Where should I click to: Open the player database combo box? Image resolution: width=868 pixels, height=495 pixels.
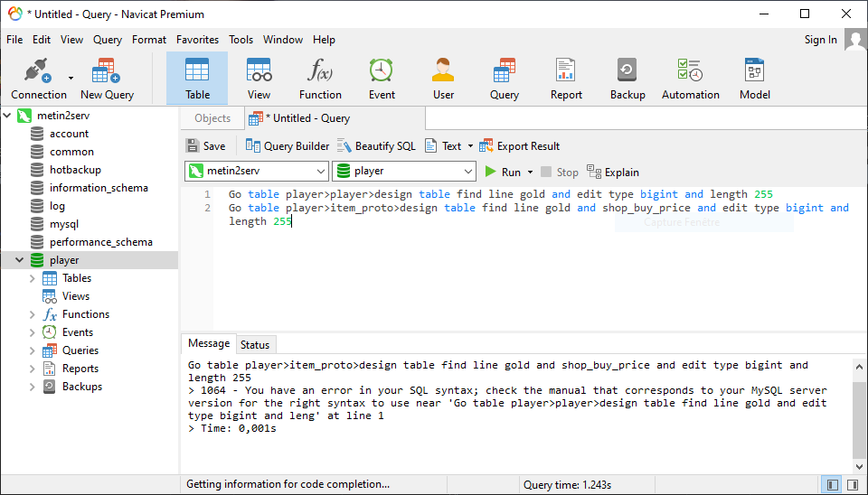pyautogui.click(x=404, y=172)
